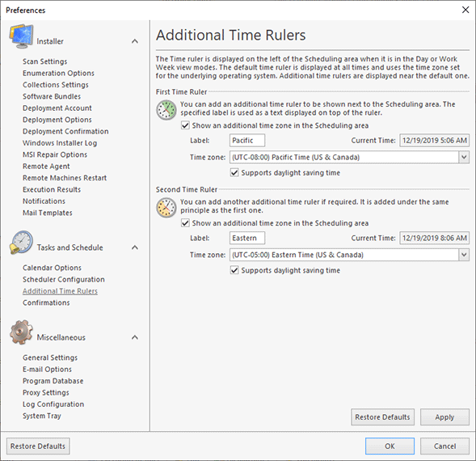The image size is (476, 461).
Task: Click second ruler Current Time field
Action: click(x=435, y=238)
